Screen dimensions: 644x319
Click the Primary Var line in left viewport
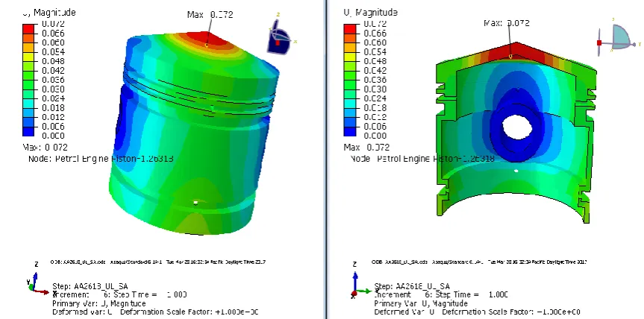point(99,303)
